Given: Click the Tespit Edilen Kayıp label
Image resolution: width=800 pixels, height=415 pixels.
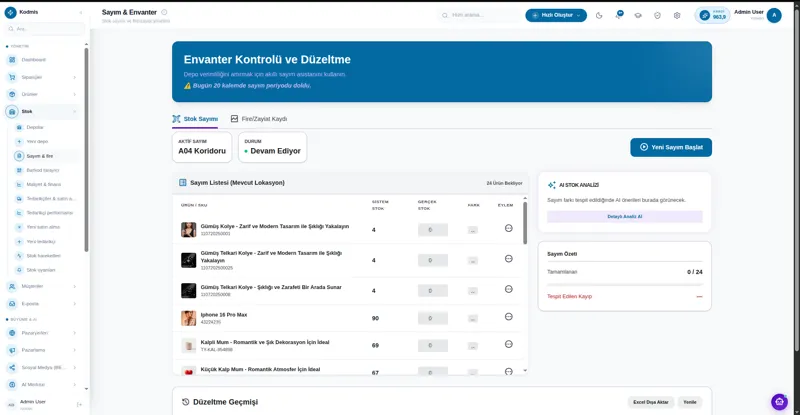Looking at the screenshot, I should click(569, 297).
